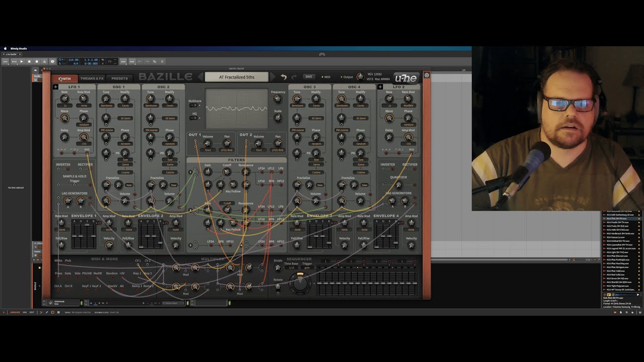Screen dimensions: 644x362
Task: Click the large Sequencer snapshot dial
Action: [x=300, y=284]
